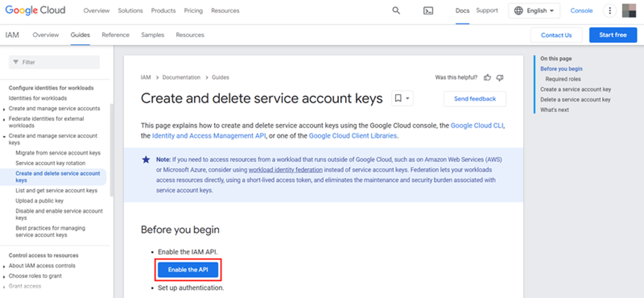Jump to Create a service account key

tap(576, 89)
